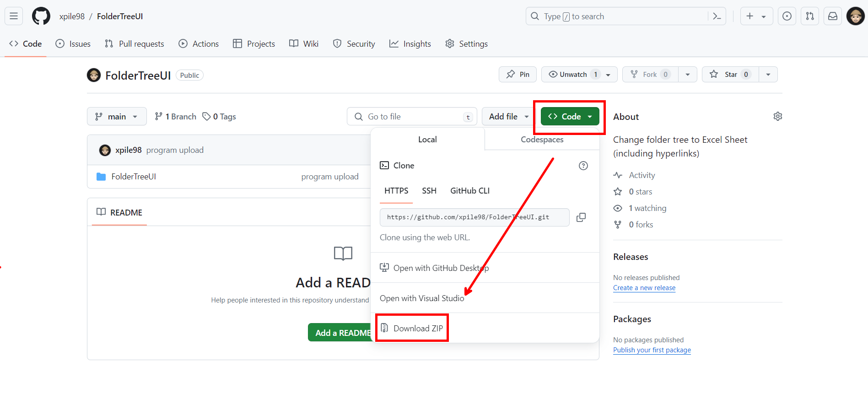Open the notifications inbox icon
The image size is (868, 394).
click(833, 16)
